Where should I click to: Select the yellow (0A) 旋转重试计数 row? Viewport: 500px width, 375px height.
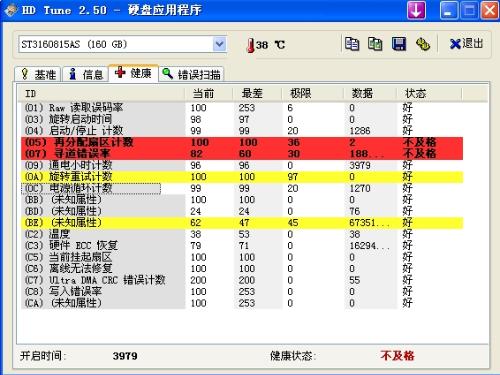[x=242, y=177]
